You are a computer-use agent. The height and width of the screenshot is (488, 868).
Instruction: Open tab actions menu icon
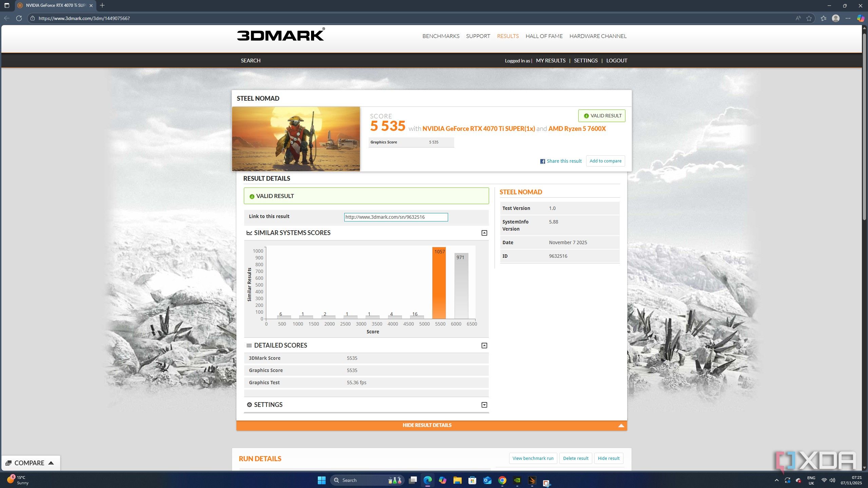pyautogui.click(x=6, y=5)
